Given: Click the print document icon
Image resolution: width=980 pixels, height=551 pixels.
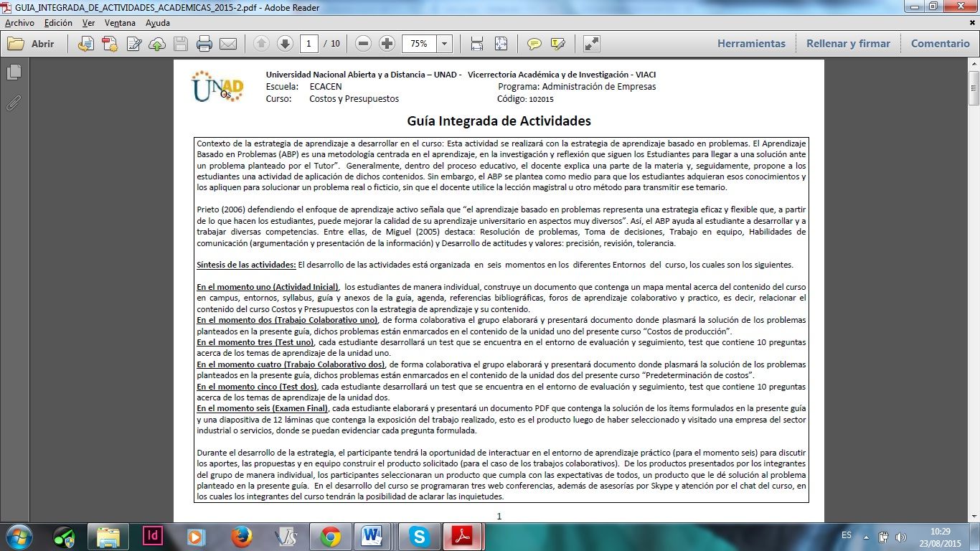Looking at the screenshot, I should (204, 44).
